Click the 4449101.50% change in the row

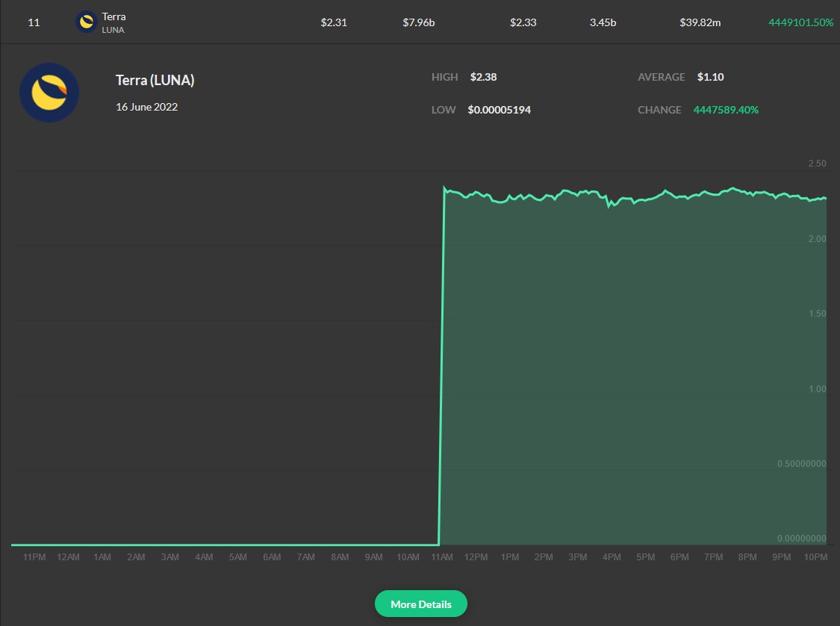point(801,22)
